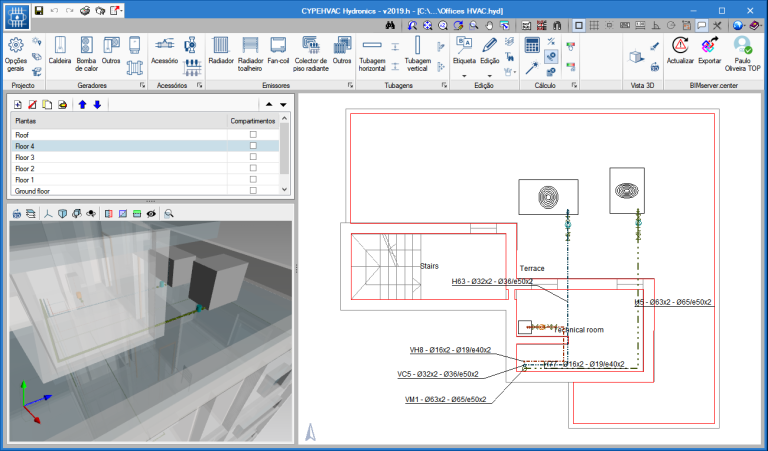Viewport: 768px width, 451px height.
Task: Toggle the magnet object snap button
Action: 557,25
